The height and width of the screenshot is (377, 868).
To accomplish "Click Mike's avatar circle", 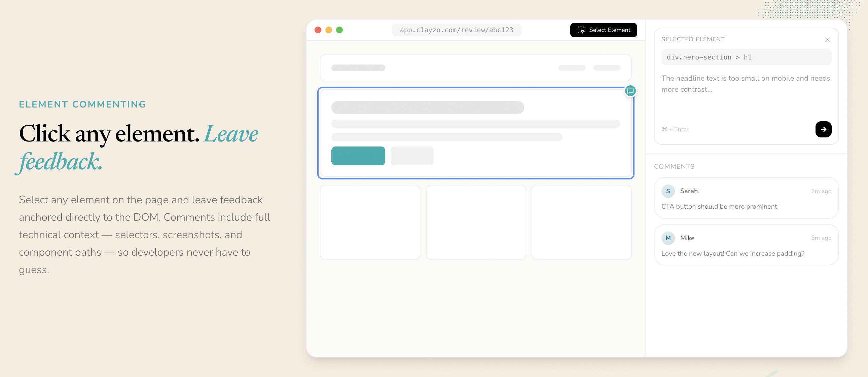I will tap(668, 238).
